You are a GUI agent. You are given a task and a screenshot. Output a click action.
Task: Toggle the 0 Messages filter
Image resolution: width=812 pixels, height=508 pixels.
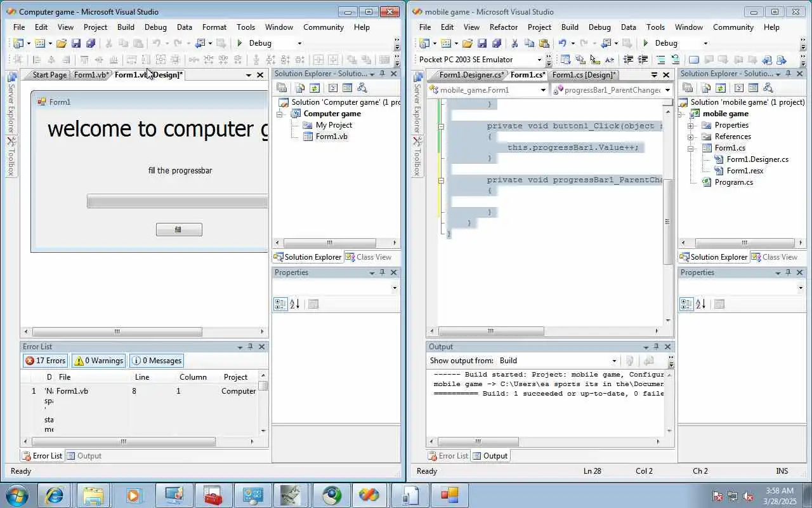[x=157, y=361]
